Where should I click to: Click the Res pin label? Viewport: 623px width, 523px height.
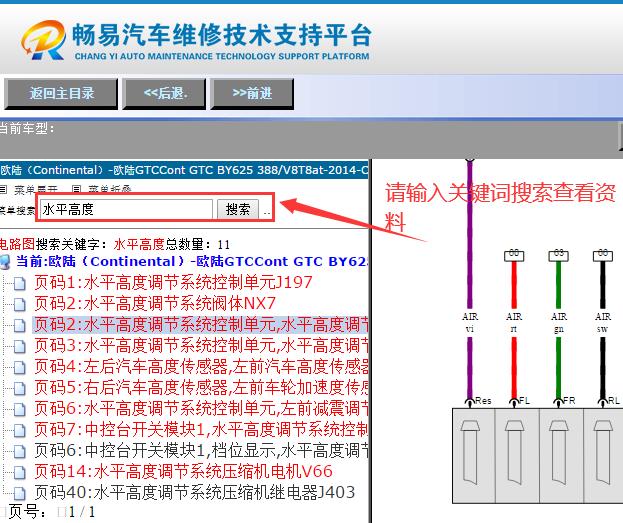[483, 401]
